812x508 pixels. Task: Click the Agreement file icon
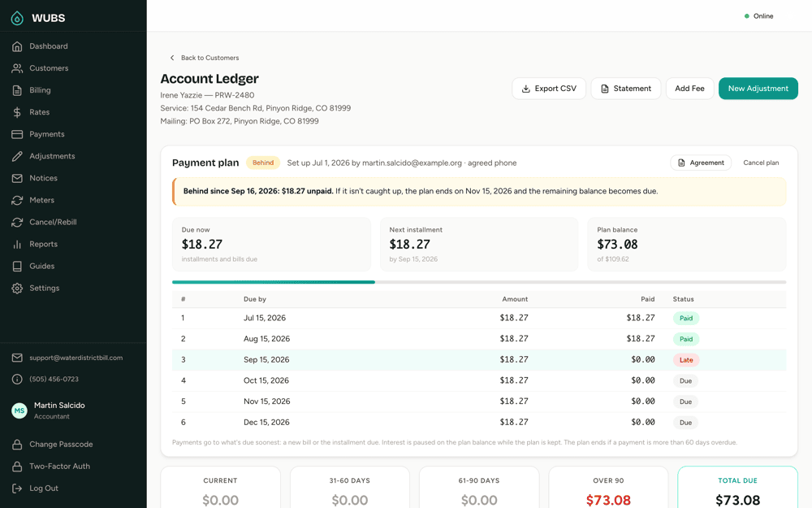(x=681, y=163)
